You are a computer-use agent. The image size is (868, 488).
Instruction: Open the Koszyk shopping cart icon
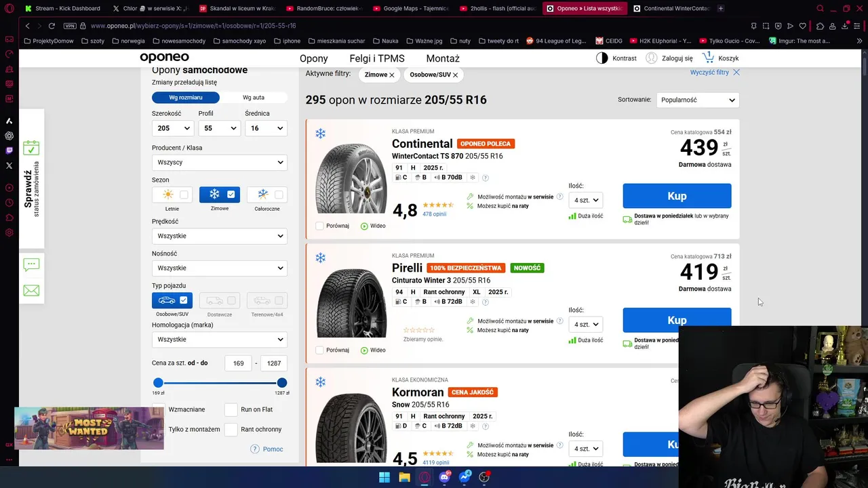(x=708, y=58)
